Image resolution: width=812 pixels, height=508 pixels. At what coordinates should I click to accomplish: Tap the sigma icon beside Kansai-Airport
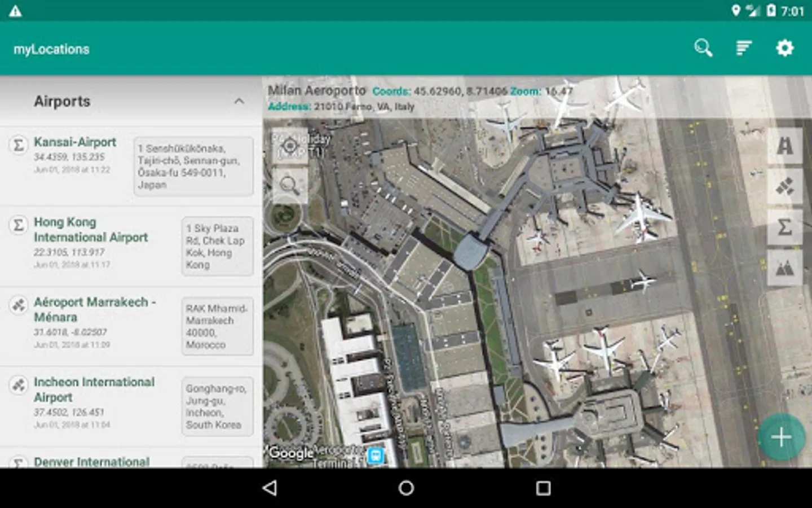[19, 145]
